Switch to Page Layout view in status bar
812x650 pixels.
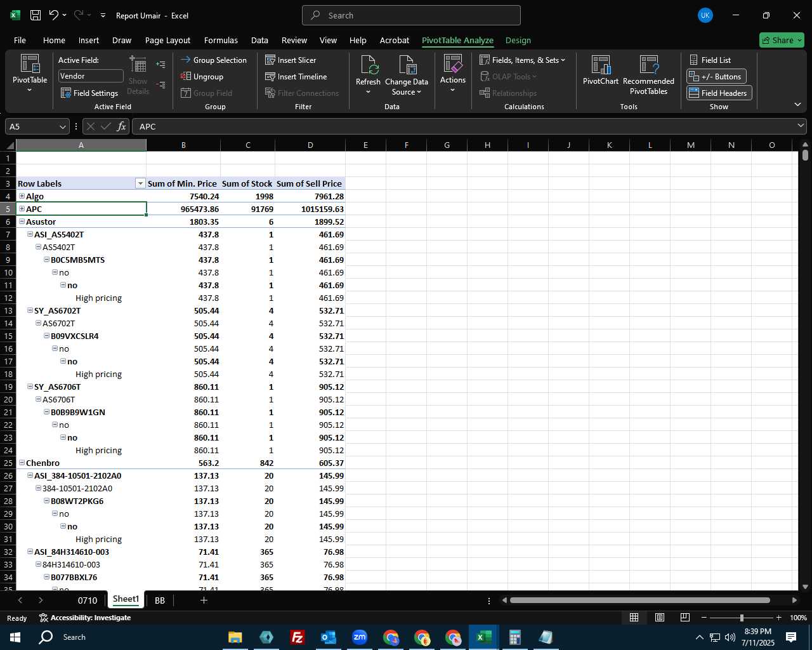659,617
